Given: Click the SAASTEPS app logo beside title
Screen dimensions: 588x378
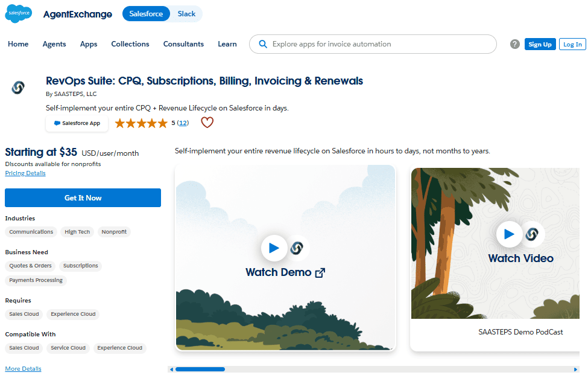Looking at the screenshot, I should coord(18,88).
